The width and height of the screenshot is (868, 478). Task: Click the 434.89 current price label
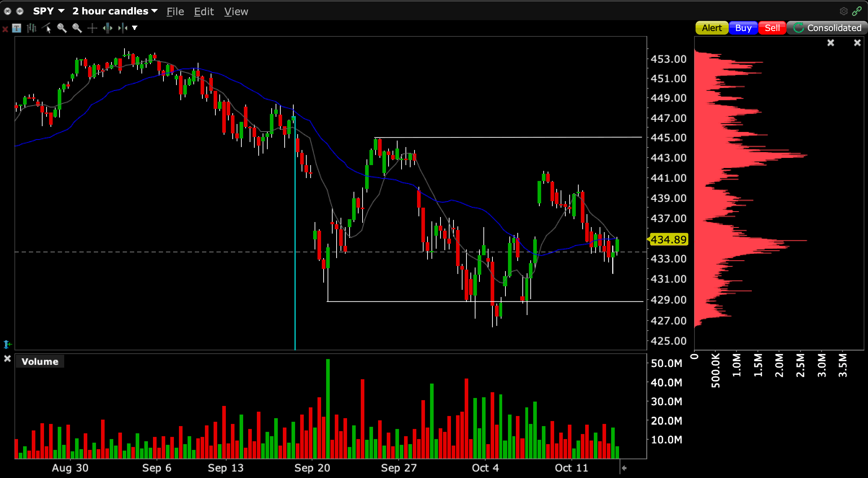pos(668,240)
